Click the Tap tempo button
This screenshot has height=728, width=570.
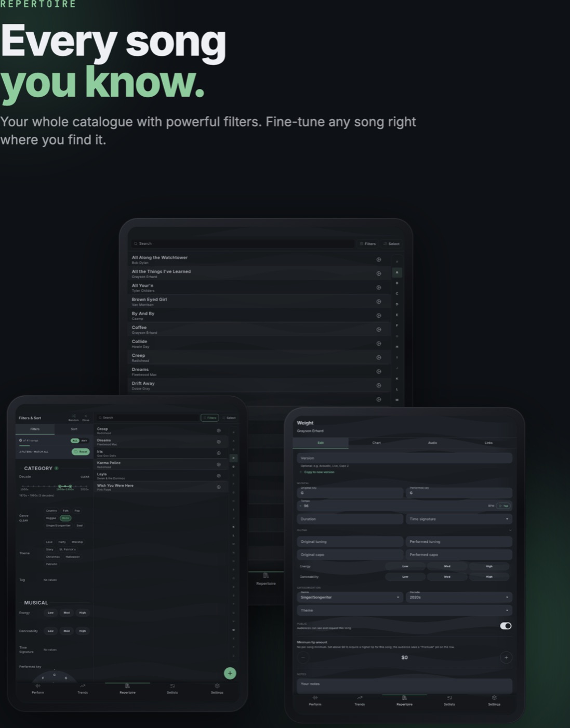coord(503,506)
